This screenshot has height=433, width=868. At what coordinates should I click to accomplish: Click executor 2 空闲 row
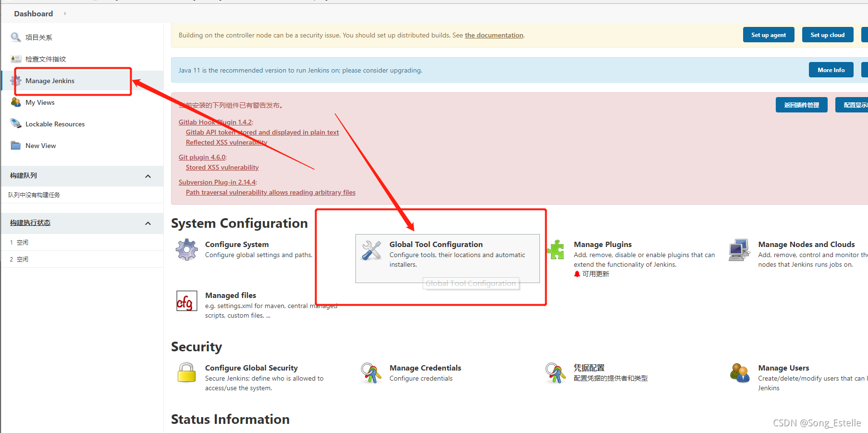click(x=82, y=259)
